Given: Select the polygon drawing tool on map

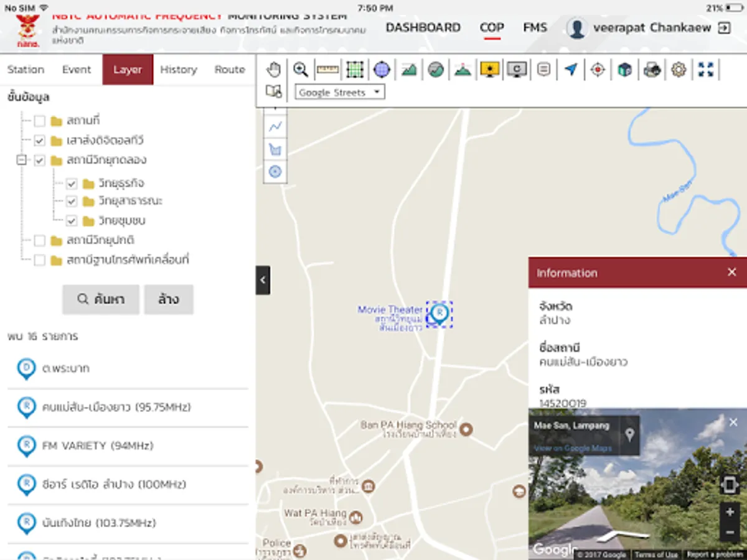Looking at the screenshot, I should (x=275, y=149).
